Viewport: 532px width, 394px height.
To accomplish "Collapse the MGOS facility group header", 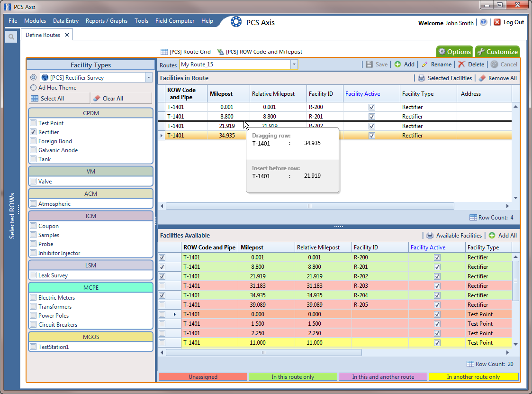I will click(91, 337).
